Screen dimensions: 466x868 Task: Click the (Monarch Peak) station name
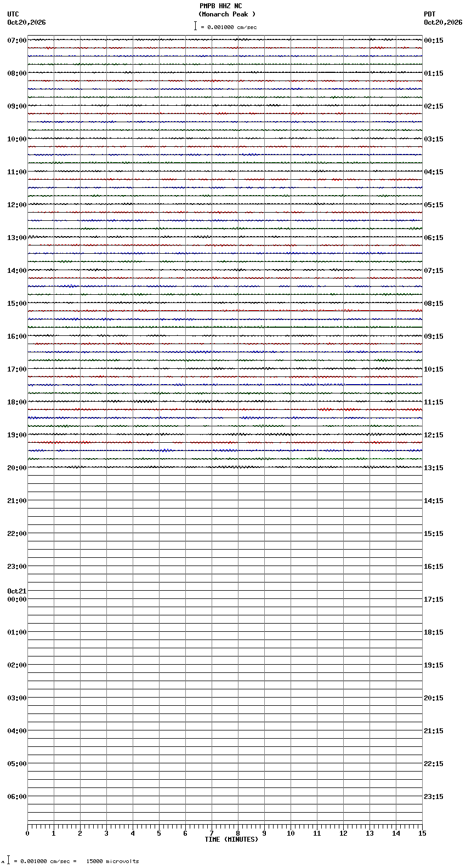(x=227, y=14)
